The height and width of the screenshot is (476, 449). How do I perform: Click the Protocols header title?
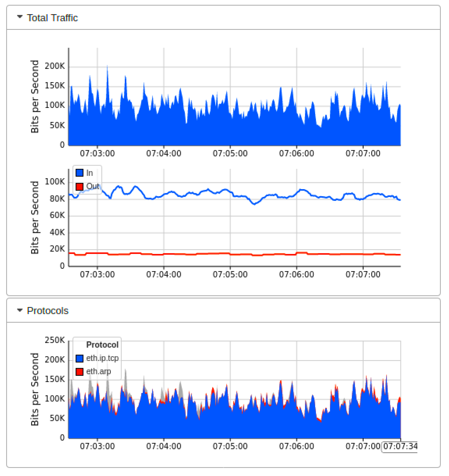[48, 311]
